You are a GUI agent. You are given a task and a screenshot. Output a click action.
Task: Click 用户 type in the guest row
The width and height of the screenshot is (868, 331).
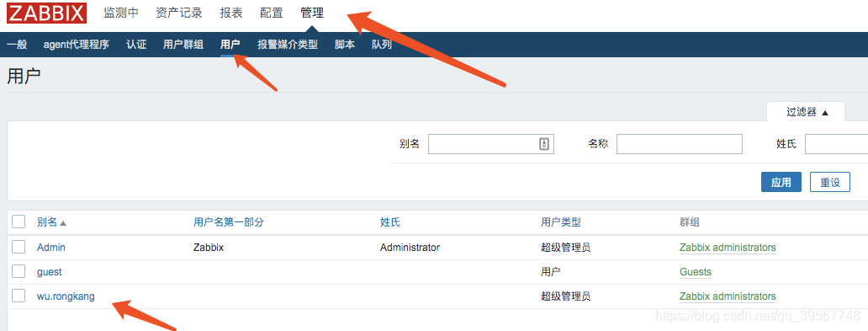[x=551, y=272]
